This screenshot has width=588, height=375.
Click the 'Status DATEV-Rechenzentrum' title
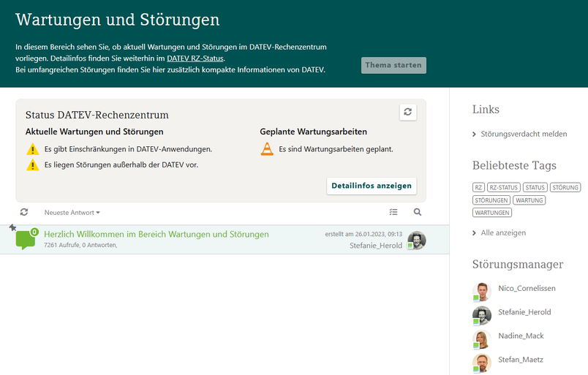pyautogui.click(x=97, y=115)
